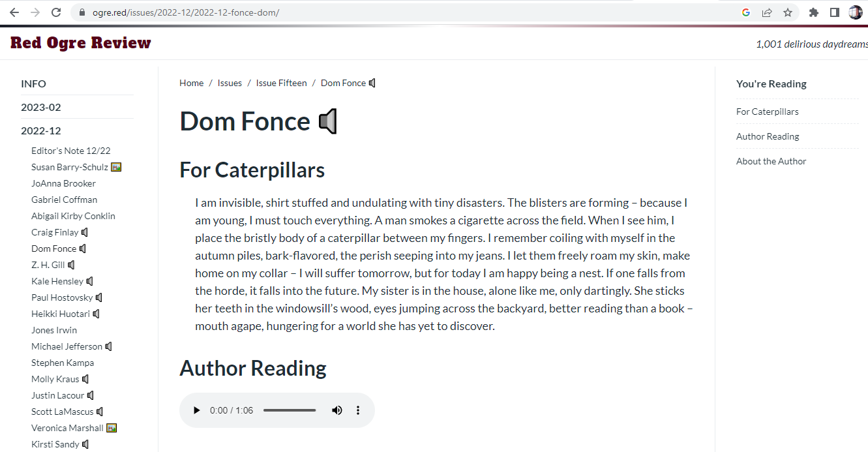
Task: Play the author reading audio
Action: click(x=196, y=410)
